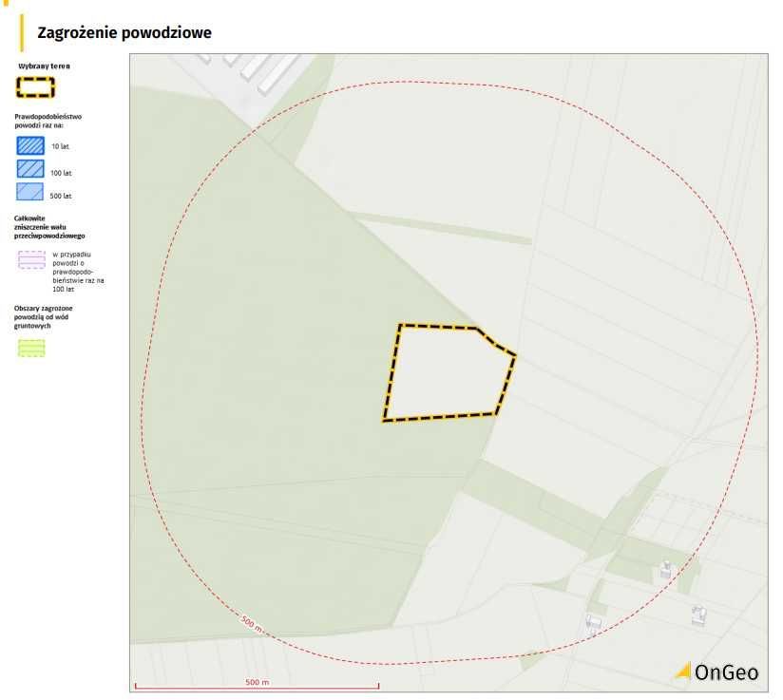Click the 'Prawdopodobieństwo powodzi raz na:' legend heading

coord(48,121)
